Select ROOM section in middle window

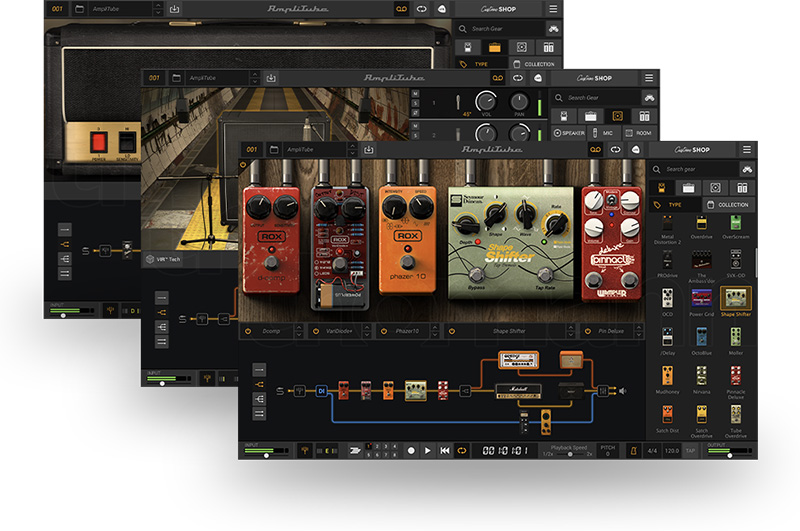click(639, 133)
